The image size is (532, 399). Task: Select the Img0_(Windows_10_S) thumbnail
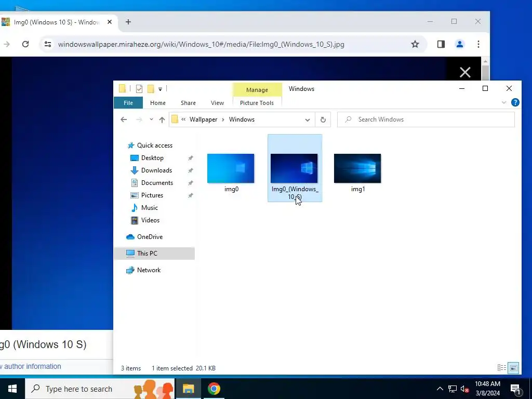click(x=294, y=168)
